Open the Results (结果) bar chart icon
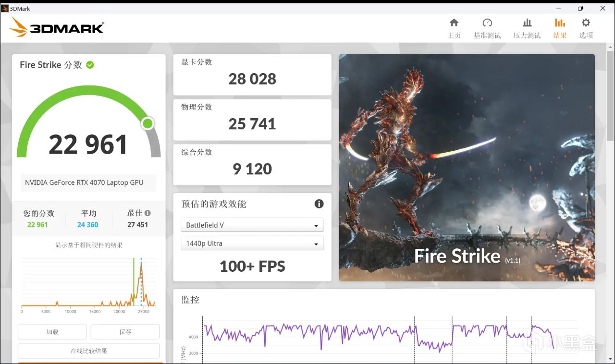 pyautogui.click(x=560, y=23)
